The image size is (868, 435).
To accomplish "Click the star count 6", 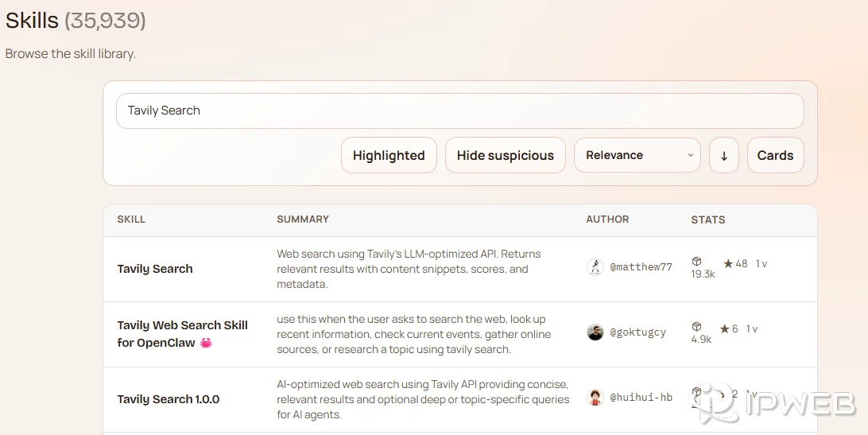I will click(730, 329).
